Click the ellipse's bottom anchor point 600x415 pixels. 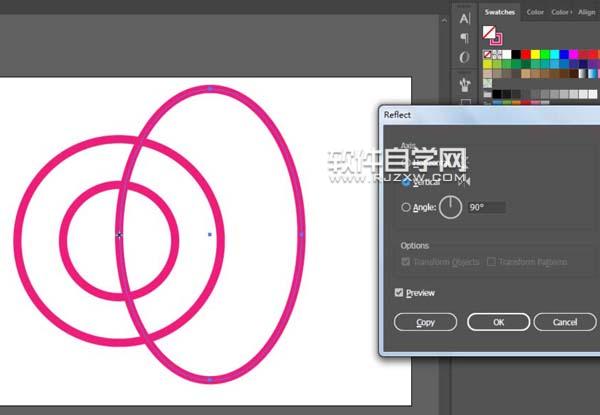pyautogui.click(x=210, y=379)
